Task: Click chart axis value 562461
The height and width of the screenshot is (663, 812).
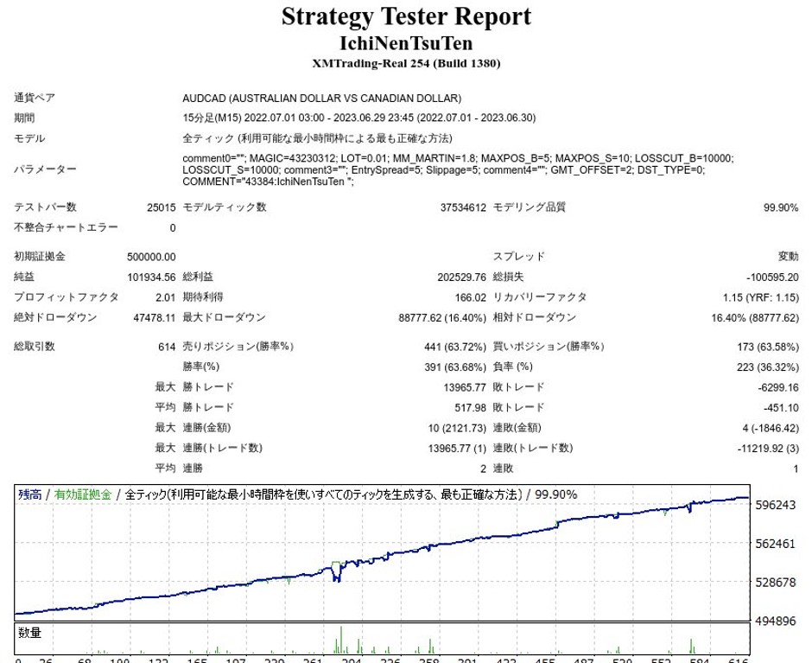Action: [775, 544]
